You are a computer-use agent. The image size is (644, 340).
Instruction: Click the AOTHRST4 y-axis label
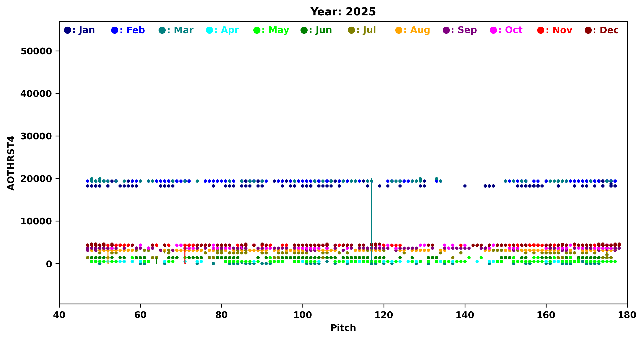pos(11,163)
